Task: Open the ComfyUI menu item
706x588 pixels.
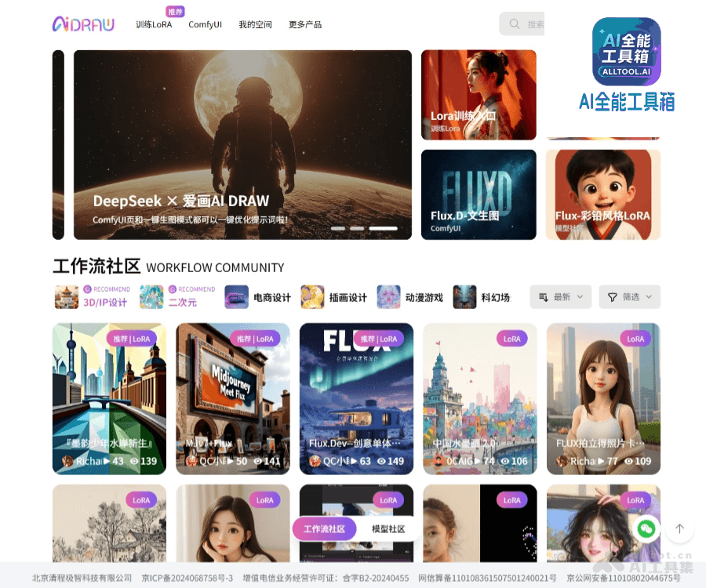Action: point(205,24)
